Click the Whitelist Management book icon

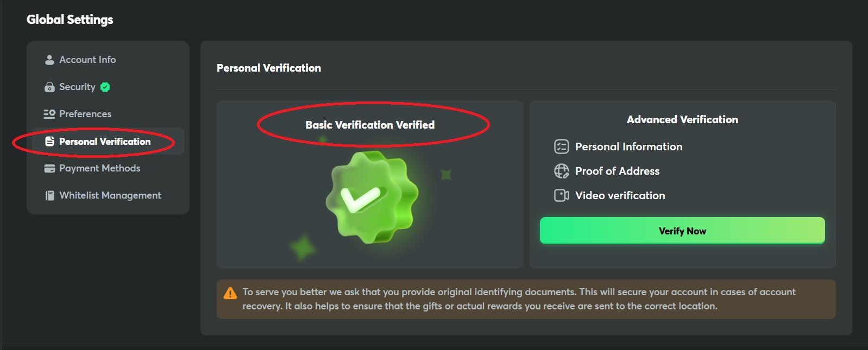click(49, 195)
